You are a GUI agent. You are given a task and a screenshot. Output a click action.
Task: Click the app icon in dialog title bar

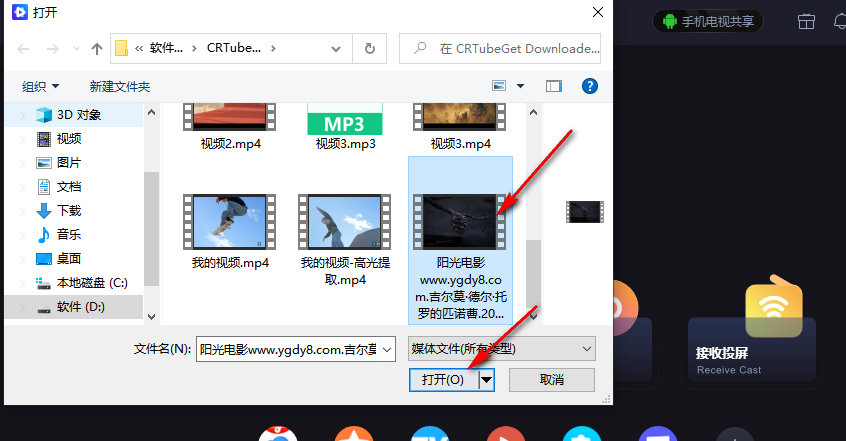pyautogui.click(x=20, y=12)
